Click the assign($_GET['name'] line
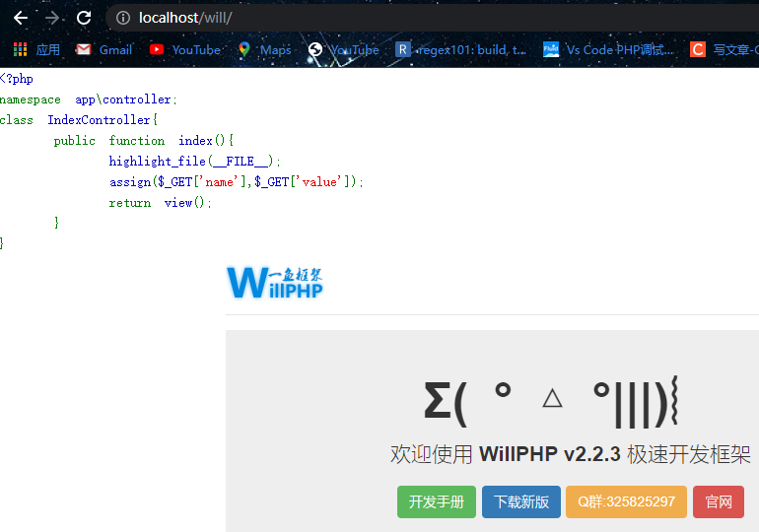The height and width of the screenshot is (532, 759). coord(237,182)
